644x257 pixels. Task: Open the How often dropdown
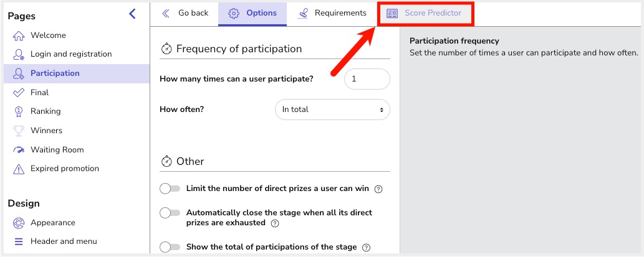(x=332, y=110)
